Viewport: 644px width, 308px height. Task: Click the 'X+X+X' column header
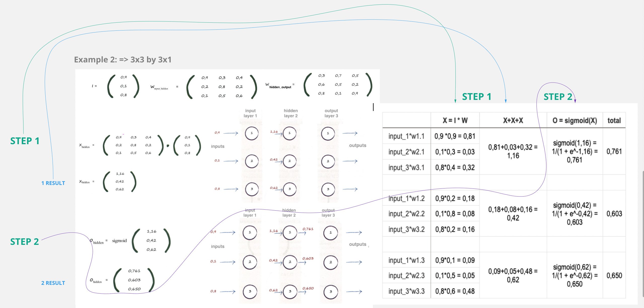coord(513,121)
